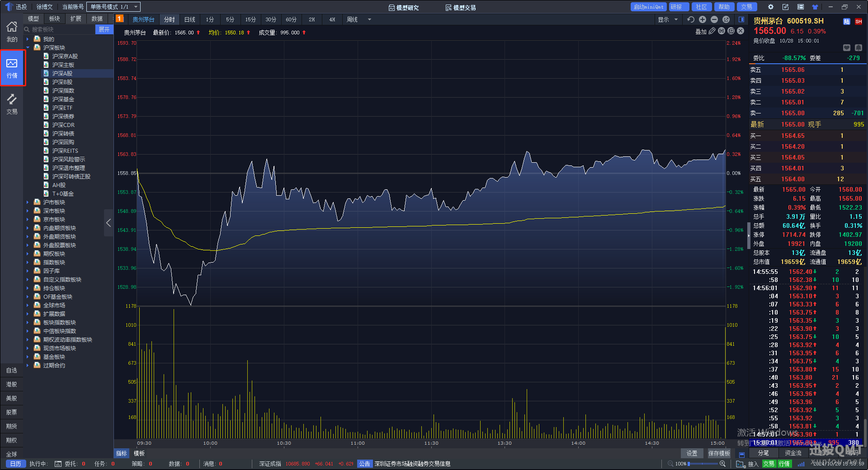Viewport: 868px width, 470px height.
Task: Switch to the 板块 tab
Action: 55,19
